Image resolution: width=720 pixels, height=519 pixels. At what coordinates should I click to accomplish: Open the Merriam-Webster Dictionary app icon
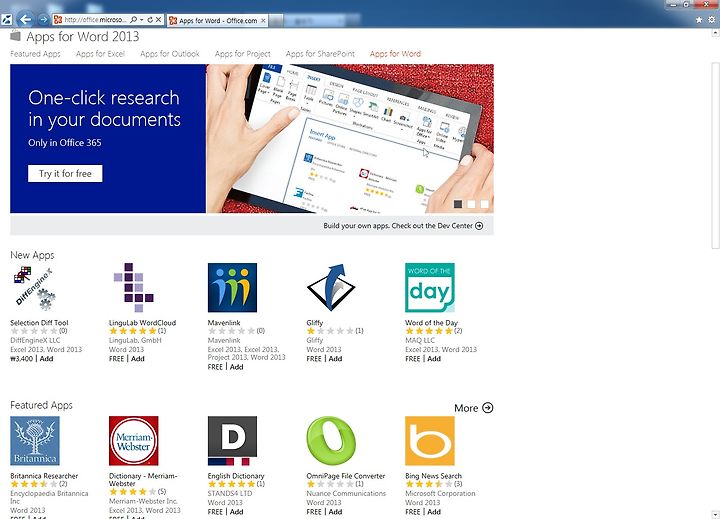click(x=134, y=441)
